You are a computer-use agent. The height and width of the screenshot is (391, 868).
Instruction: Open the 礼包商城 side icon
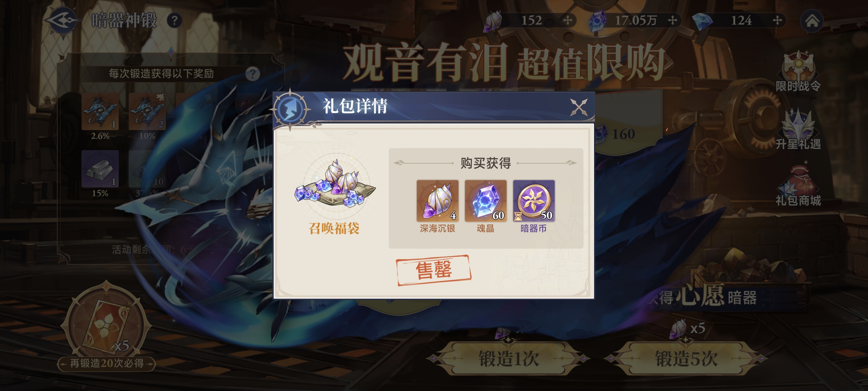tap(798, 186)
